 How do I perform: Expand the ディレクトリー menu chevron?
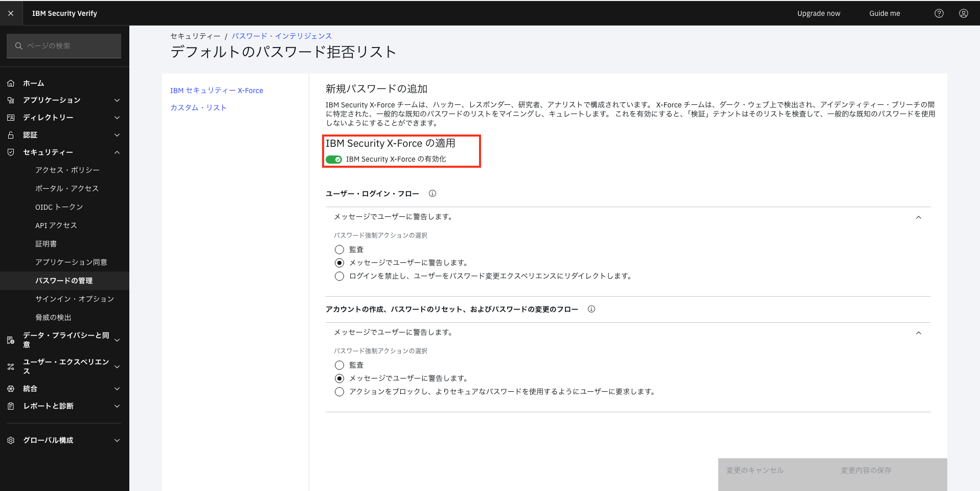[x=117, y=118]
